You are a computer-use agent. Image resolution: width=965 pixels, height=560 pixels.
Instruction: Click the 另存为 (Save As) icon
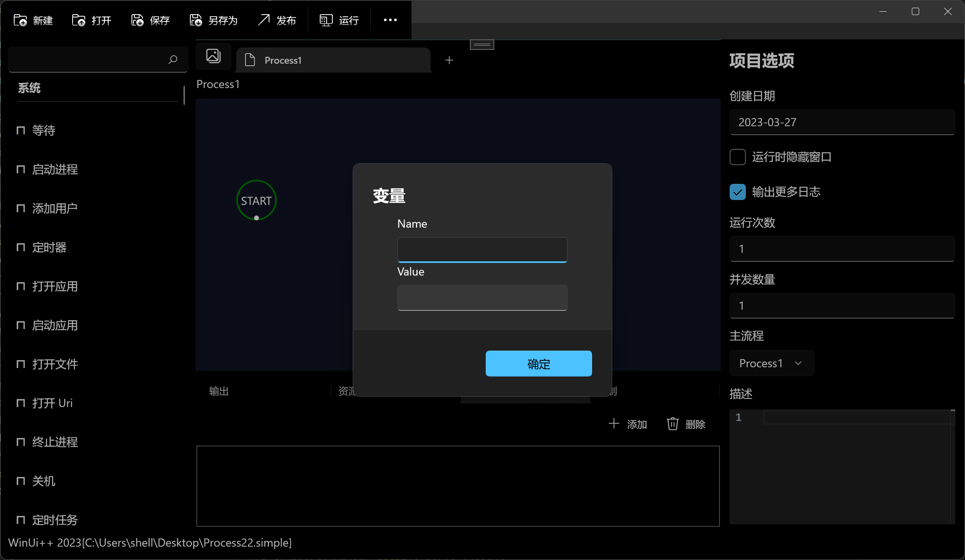(195, 20)
